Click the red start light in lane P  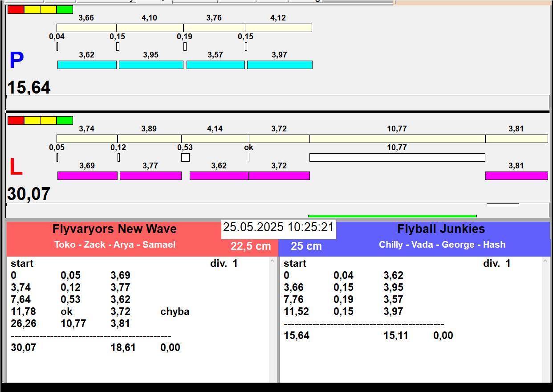16,9
